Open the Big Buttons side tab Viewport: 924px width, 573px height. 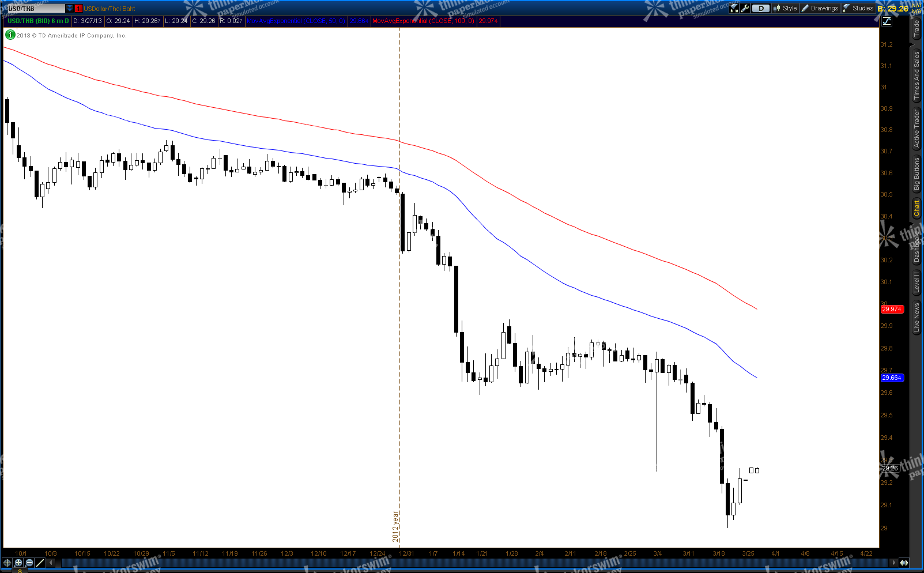coord(917,174)
